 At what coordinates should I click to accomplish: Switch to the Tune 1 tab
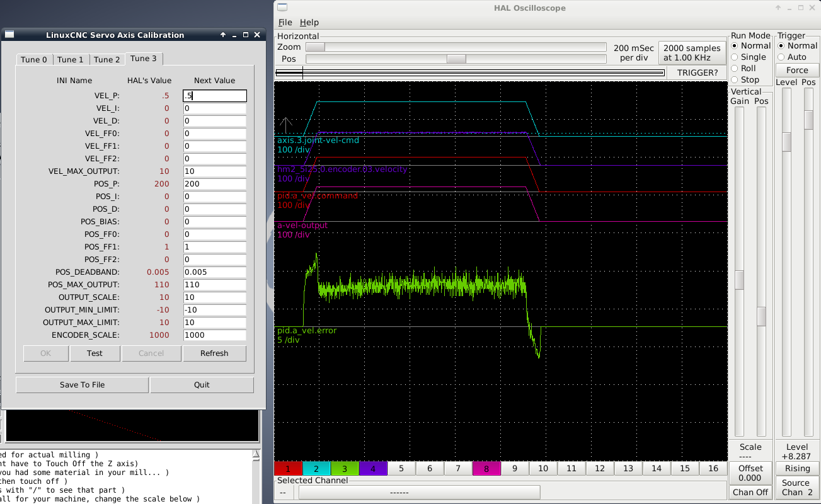tap(71, 60)
